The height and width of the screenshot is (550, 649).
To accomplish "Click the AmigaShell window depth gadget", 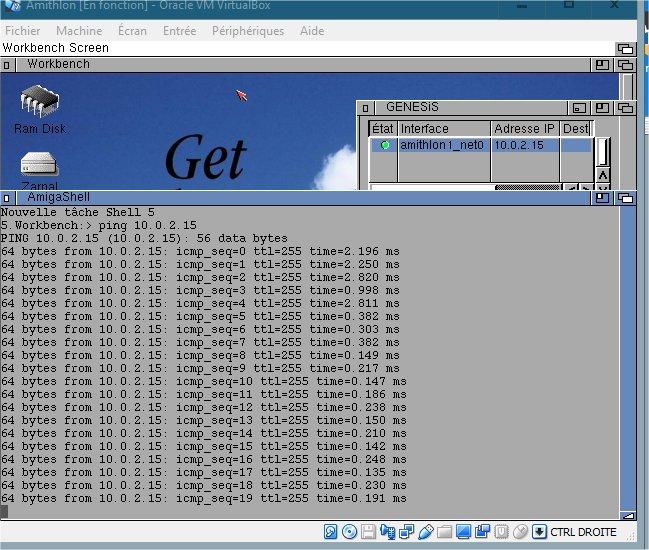I will pyautogui.click(x=625, y=198).
